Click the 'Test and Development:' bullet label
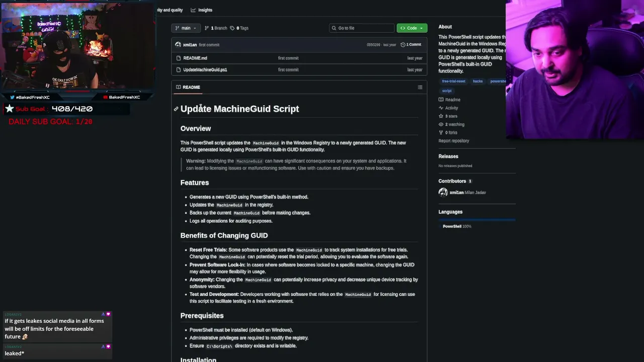This screenshot has width=644, height=362. pyautogui.click(x=214, y=294)
